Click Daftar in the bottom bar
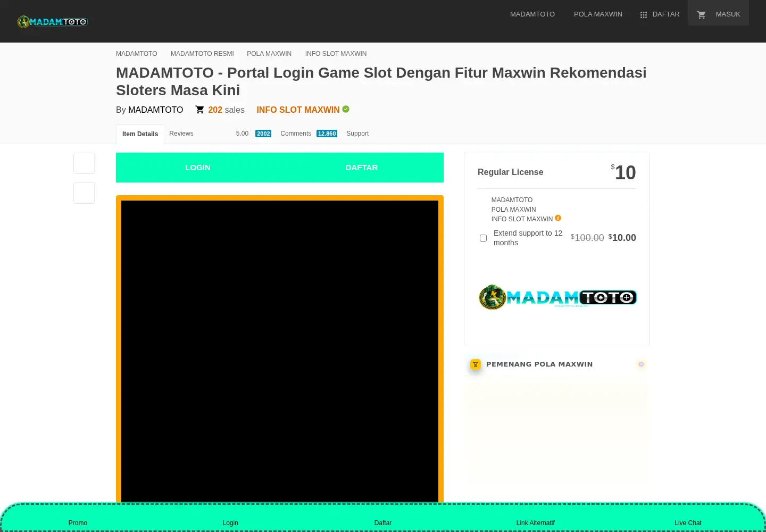 point(383,523)
